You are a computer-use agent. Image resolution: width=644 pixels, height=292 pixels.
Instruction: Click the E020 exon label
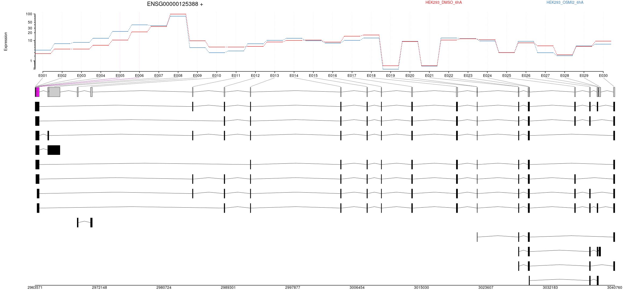410,76
